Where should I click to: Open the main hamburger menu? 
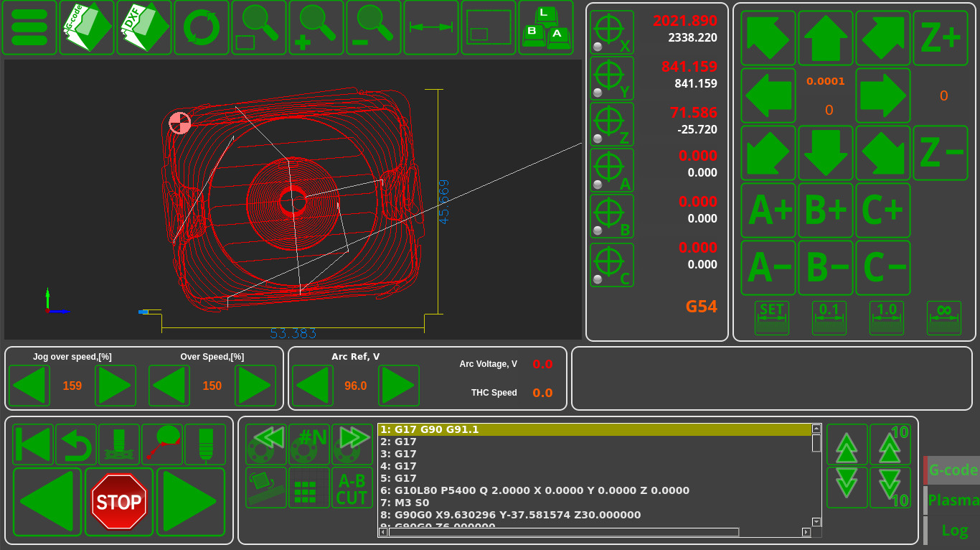tap(29, 28)
